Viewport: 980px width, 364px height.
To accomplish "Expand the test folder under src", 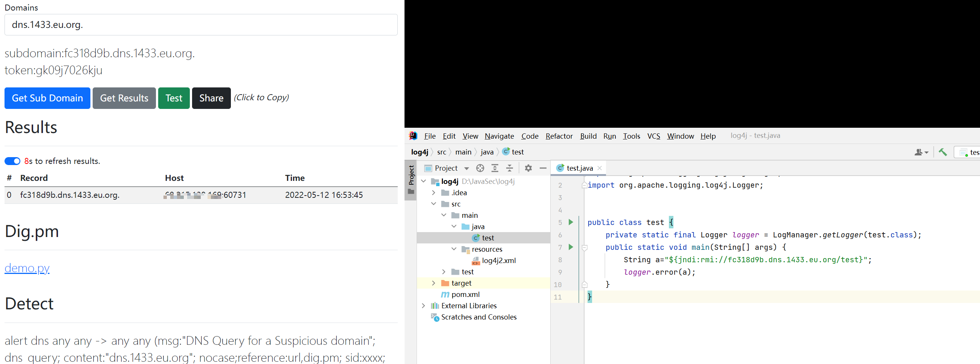I will 444,272.
